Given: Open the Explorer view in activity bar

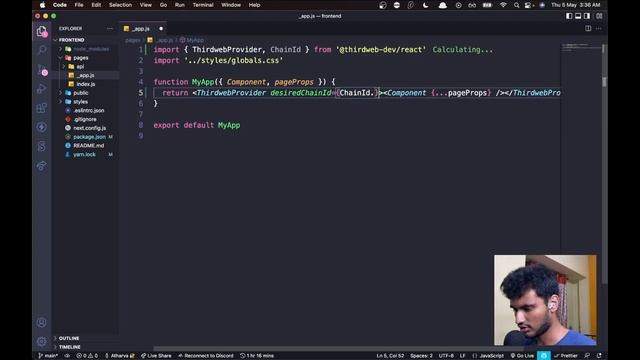Looking at the screenshot, I should coord(41,31).
